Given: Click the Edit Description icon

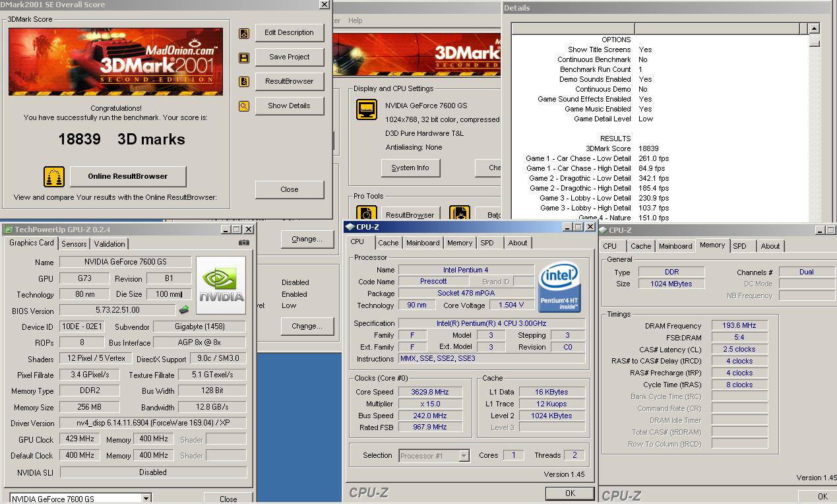Looking at the screenshot, I should (244, 34).
